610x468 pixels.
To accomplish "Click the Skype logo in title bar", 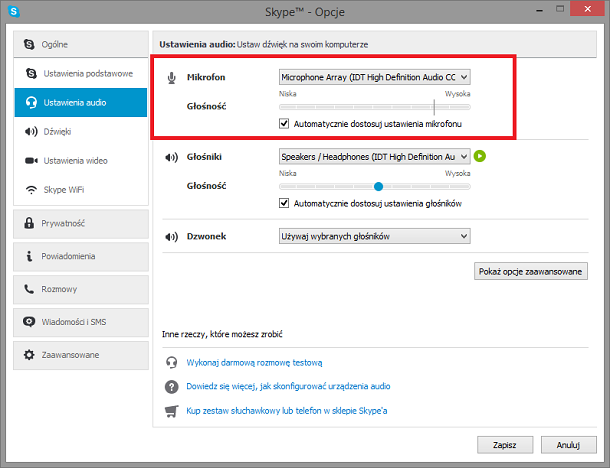I will [x=14, y=11].
